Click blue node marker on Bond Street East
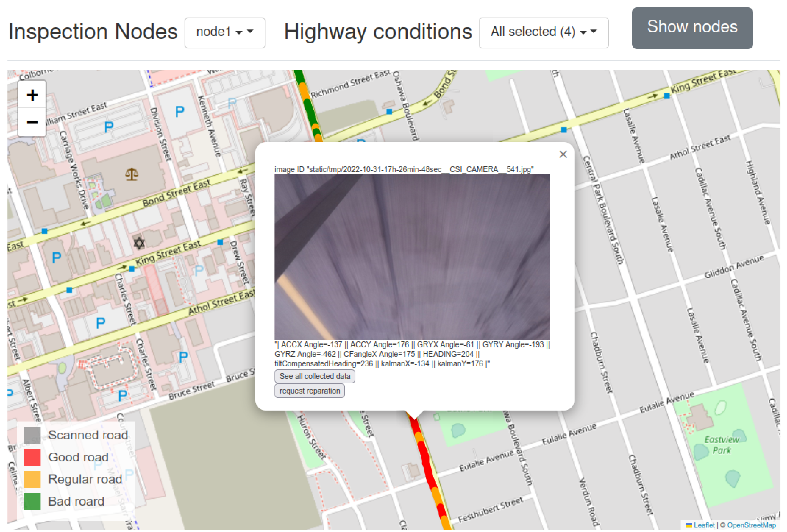 (44, 231)
